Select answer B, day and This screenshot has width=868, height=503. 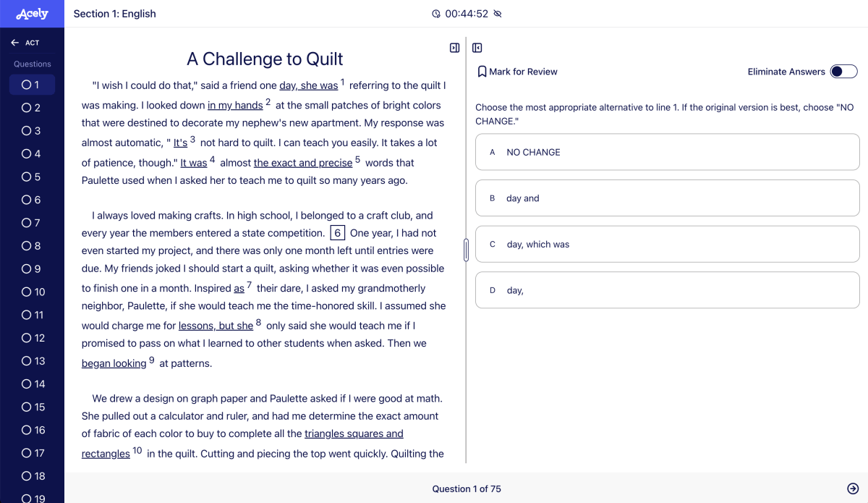point(667,198)
